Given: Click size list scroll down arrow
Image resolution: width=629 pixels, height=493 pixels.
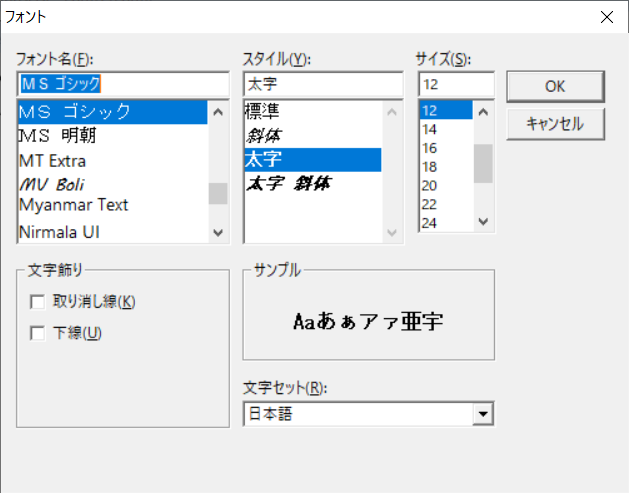Looking at the screenshot, I should point(483,221).
